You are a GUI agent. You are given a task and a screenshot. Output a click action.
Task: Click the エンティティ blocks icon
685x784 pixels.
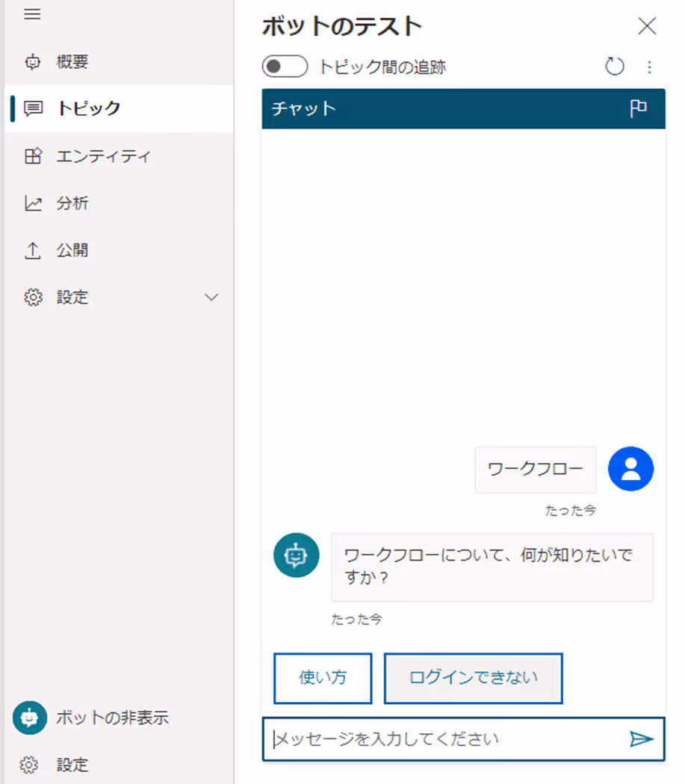tap(33, 156)
